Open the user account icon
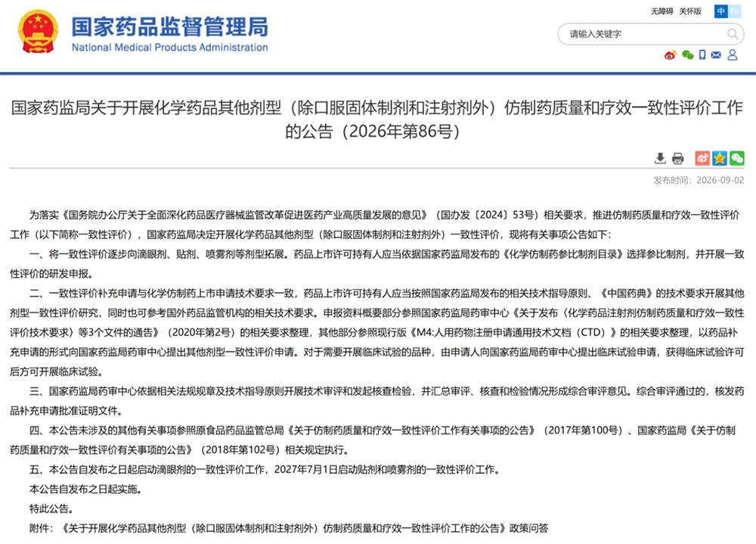756x544 pixels. point(733,55)
